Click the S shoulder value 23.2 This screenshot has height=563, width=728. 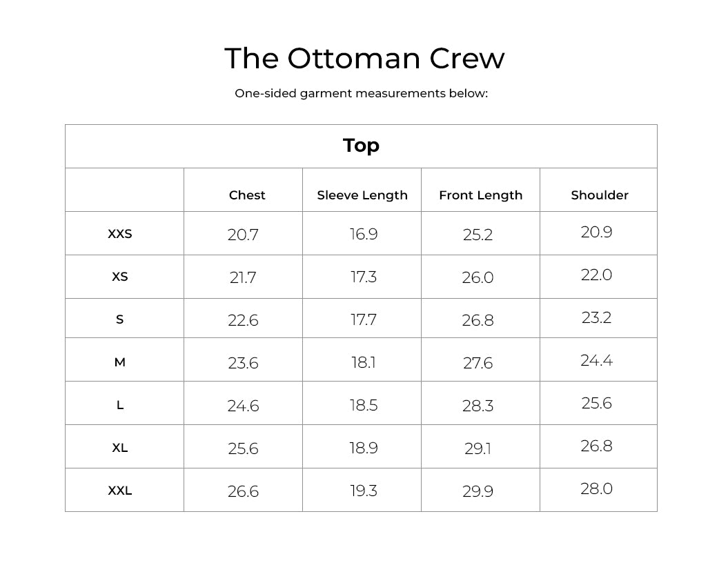(596, 318)
